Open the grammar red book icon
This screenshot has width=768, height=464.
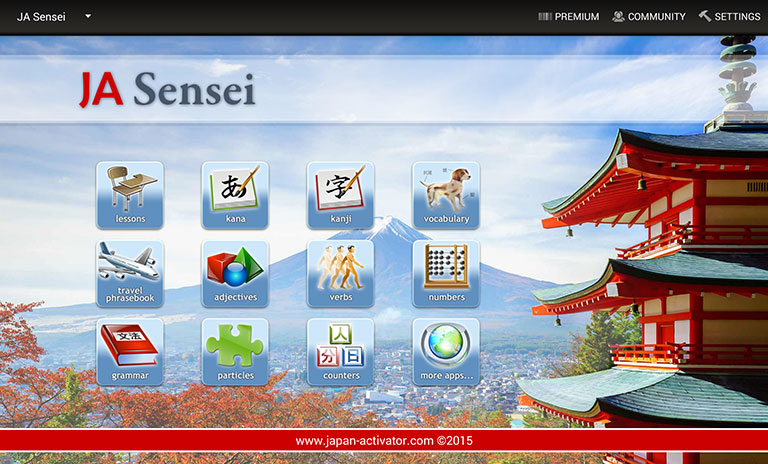click(130, 352)
